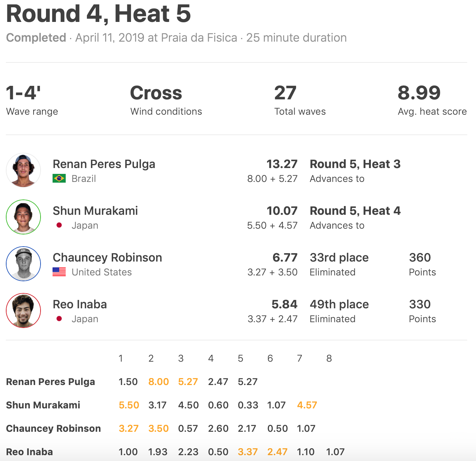The width and height of the screenshot is (476, 461).
Task: Click wave column header number 8
Action: 329,358
